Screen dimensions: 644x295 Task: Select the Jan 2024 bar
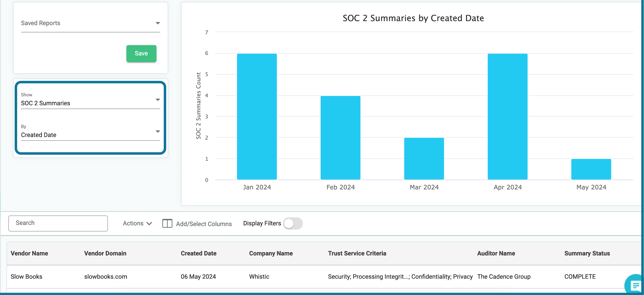pos(257,116)
